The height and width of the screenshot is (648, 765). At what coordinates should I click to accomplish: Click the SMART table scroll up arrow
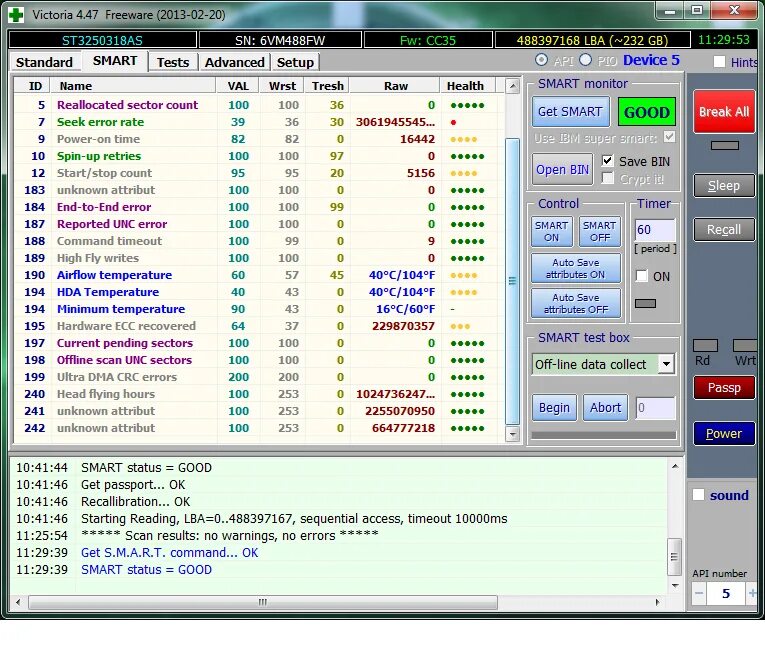(x=512, y=86)
